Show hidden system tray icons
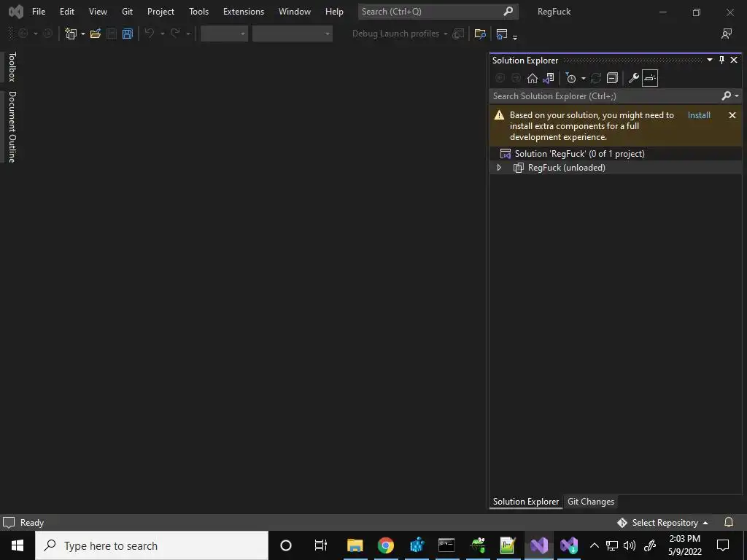The width and height of the screenshot is (747, 560). 594,545
